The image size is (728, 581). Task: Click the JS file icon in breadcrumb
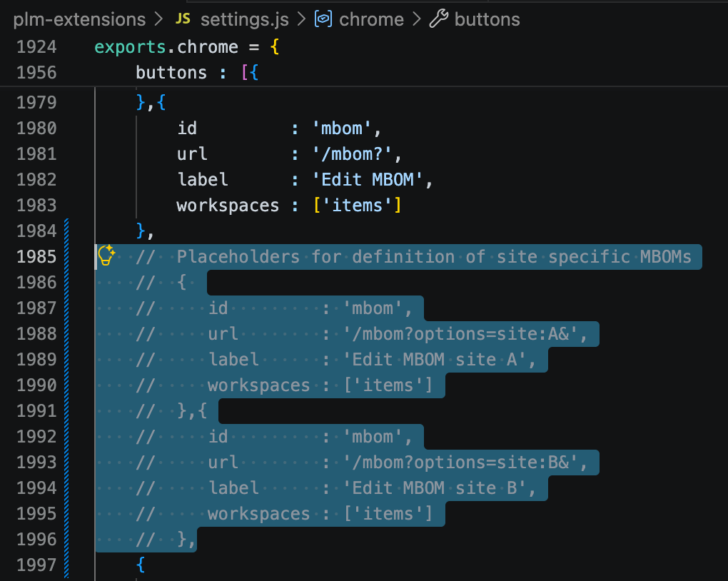183,19
